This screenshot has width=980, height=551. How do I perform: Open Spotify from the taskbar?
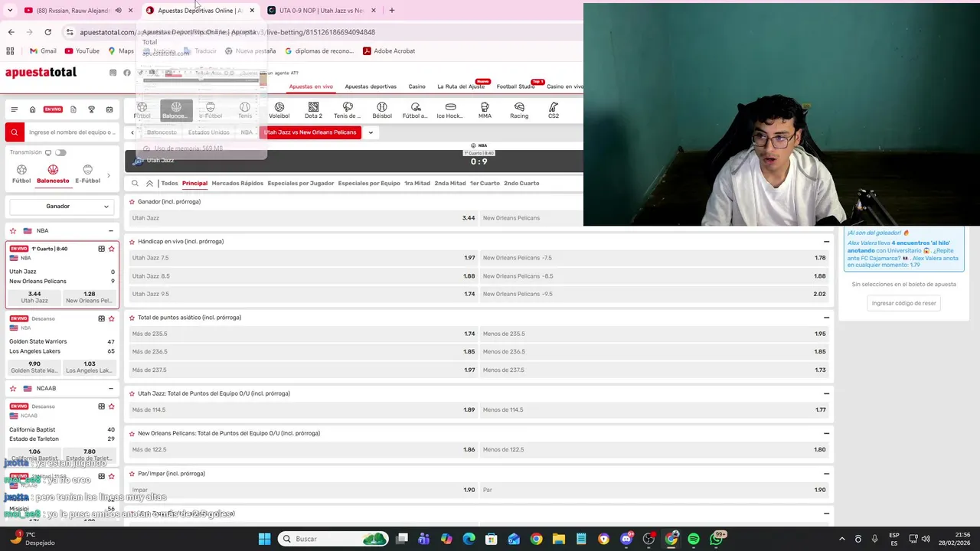tap(694, 539)
